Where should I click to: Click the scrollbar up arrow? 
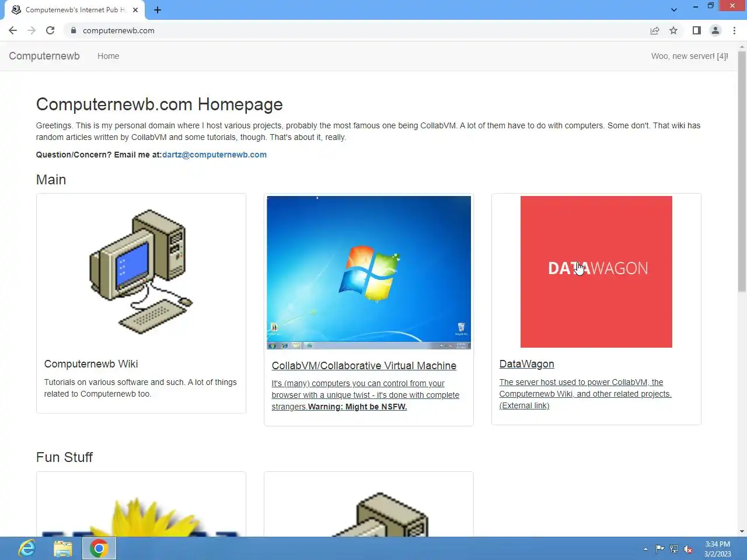(742, 46)
